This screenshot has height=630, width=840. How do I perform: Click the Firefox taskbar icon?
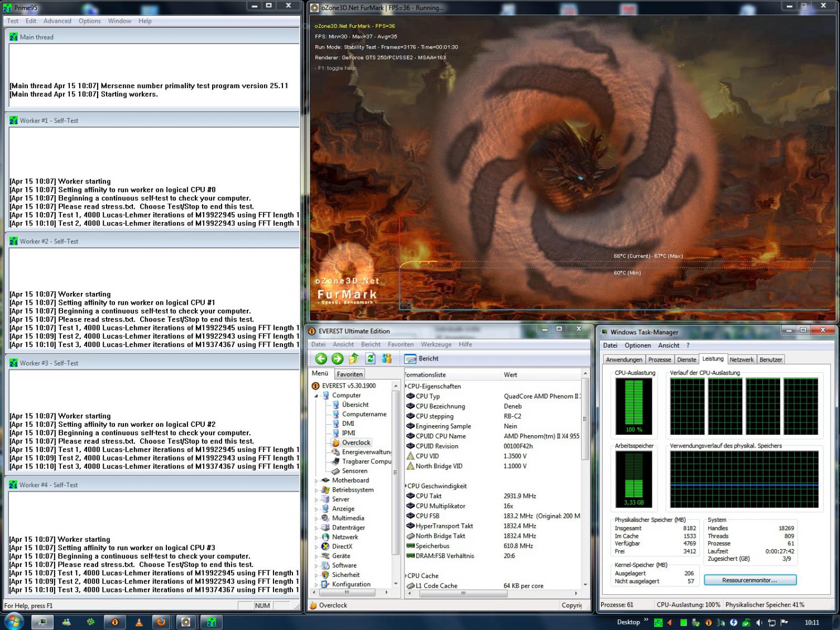pyautogui.click(x=161, y=622)
